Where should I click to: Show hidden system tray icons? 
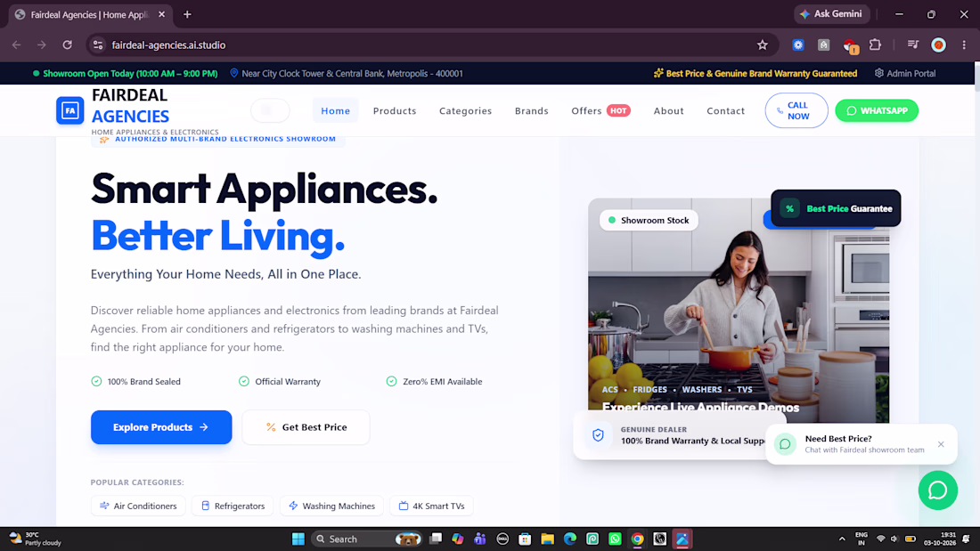[x=842, y=539]
